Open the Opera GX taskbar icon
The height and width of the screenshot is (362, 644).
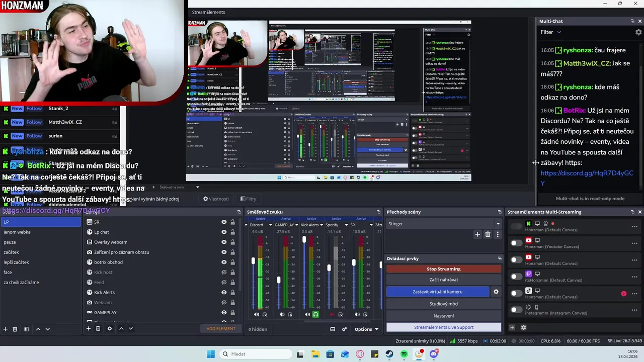tap(360, 354)
